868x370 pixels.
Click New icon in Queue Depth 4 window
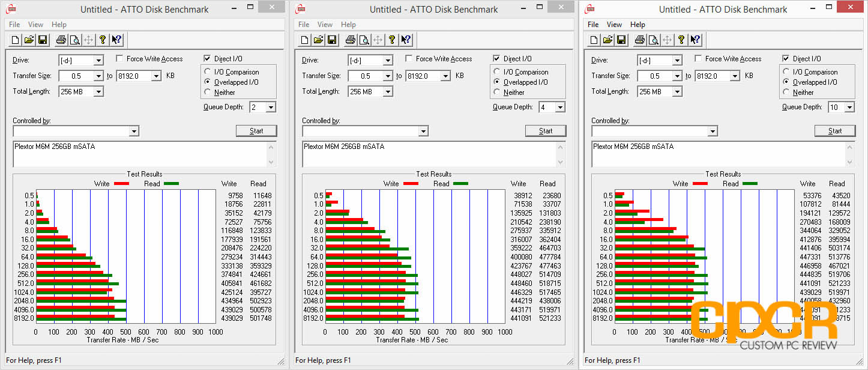coord(305,40)
